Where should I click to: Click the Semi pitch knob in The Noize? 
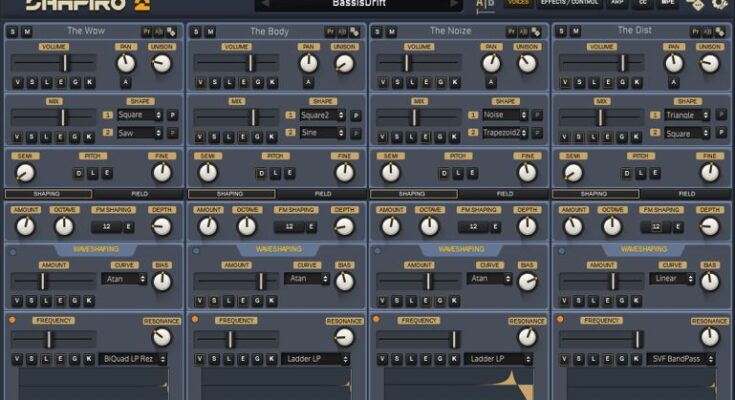tap(391, 172)
